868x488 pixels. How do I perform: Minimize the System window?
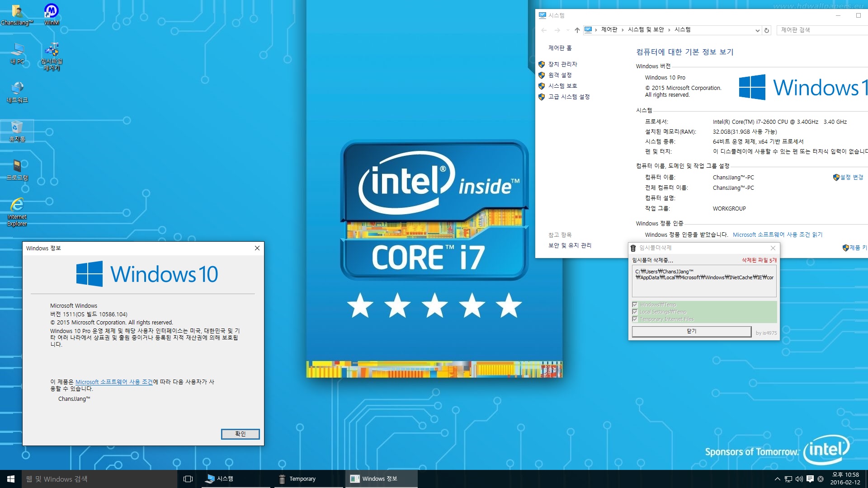(x=838, y=15)
